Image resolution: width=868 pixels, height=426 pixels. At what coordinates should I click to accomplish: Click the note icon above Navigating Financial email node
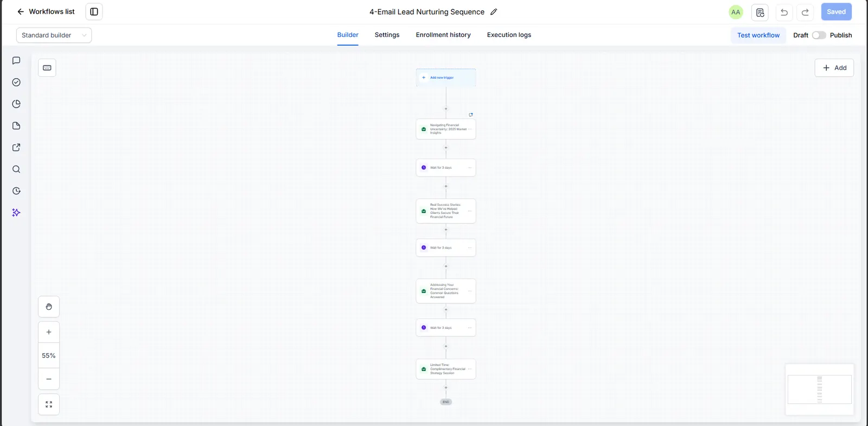click(471, 115)
